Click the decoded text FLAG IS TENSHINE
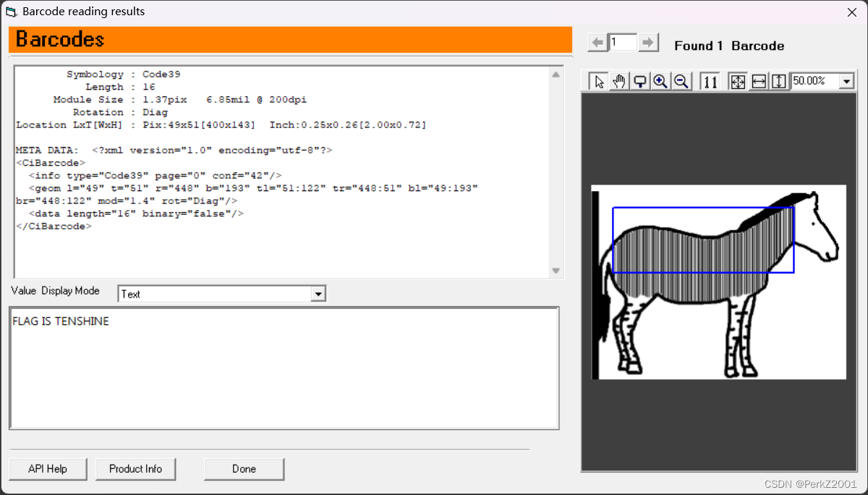Screen dimensions: 868x495 61,321
